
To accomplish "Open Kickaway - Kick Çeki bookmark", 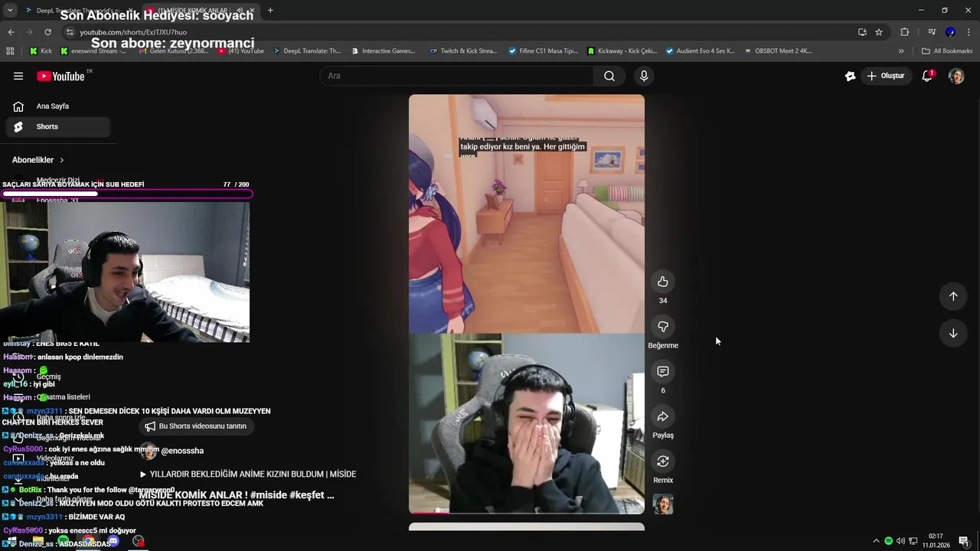I will click(x=622, y=51).
